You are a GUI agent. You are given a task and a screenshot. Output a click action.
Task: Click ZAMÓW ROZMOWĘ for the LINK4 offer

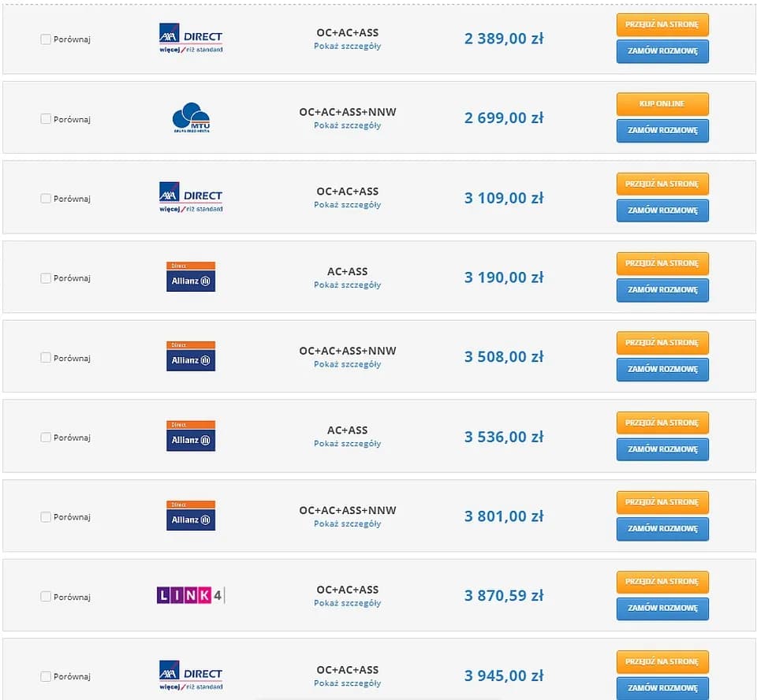(662, 609)
